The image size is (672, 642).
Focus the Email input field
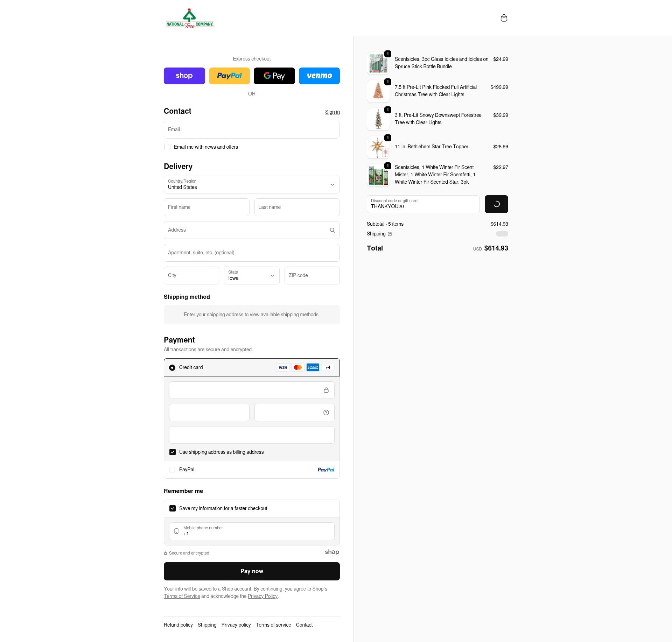point(252,129)
